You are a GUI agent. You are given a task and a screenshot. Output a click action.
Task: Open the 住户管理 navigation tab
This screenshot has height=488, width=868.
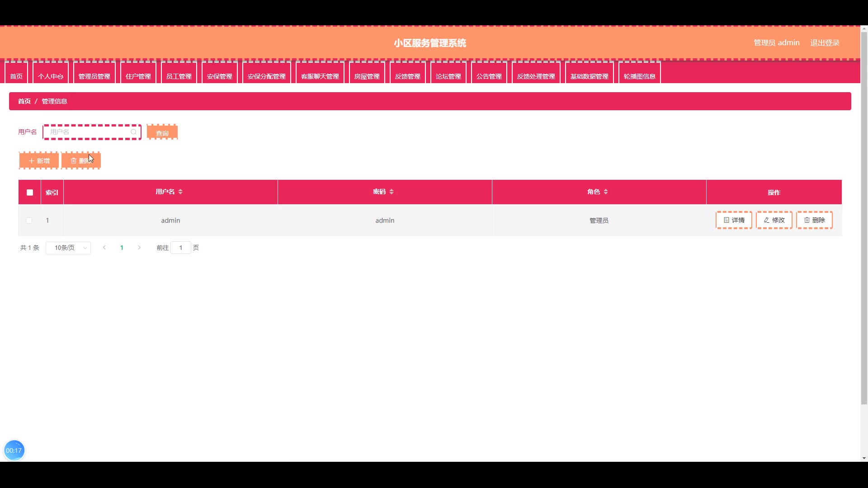tap(138, 73)
